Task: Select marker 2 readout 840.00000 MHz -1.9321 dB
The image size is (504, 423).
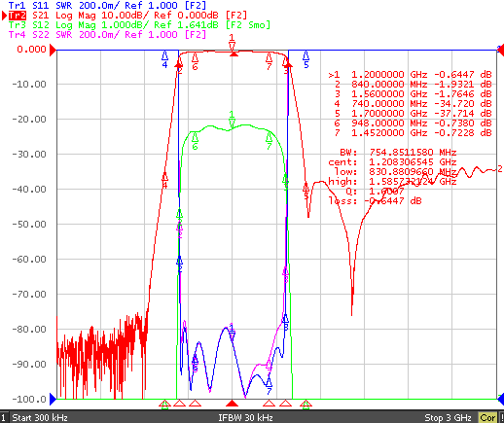Action: (x=414, y=85)
